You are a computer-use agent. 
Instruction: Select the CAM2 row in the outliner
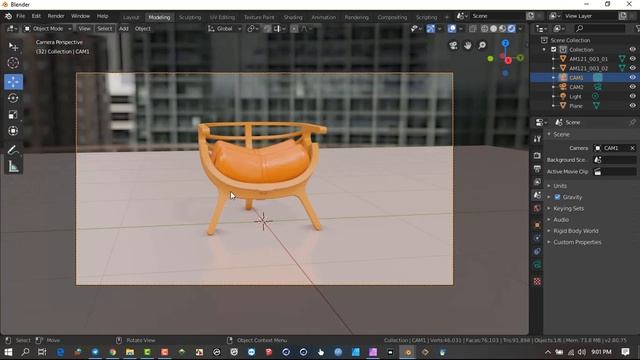(x=584, y=87)
